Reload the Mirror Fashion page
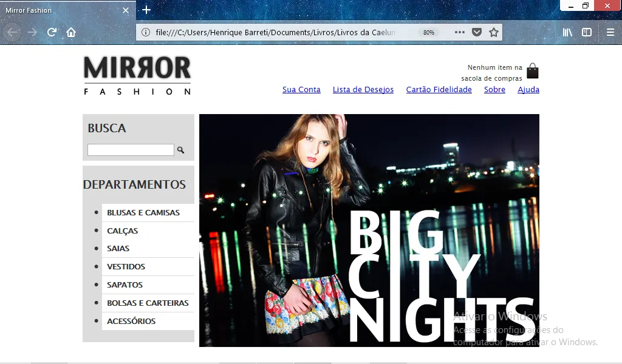Screen dimensions: 622x364 (51, 33)
